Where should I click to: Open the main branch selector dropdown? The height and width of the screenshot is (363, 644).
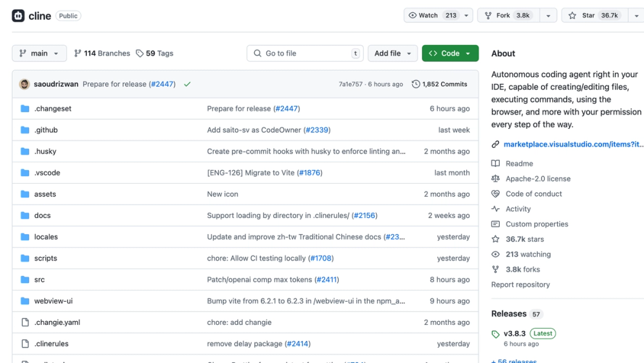click(x=39, y=54)
